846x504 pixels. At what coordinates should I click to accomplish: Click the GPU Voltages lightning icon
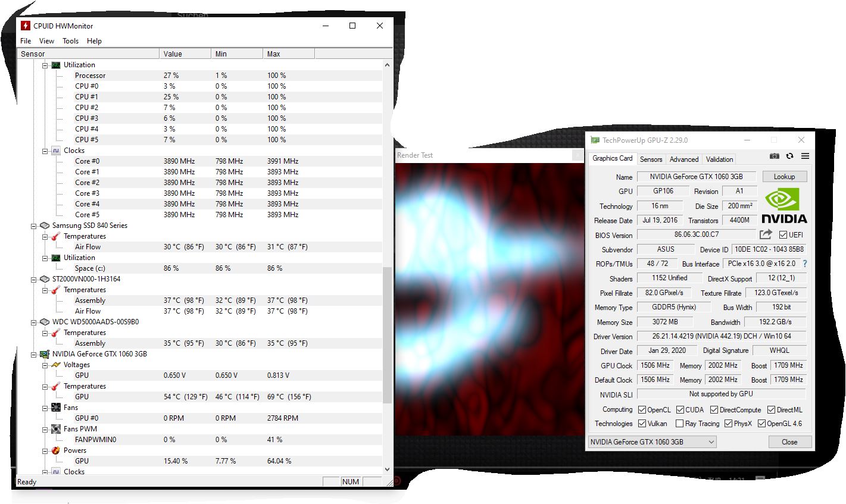pos(56,365)
